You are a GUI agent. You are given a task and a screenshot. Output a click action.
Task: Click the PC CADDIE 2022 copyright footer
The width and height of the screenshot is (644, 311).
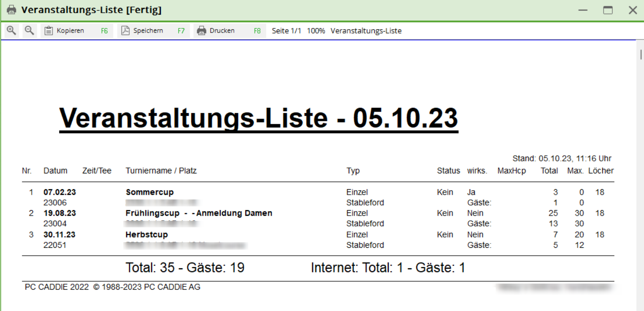point(113,287)
